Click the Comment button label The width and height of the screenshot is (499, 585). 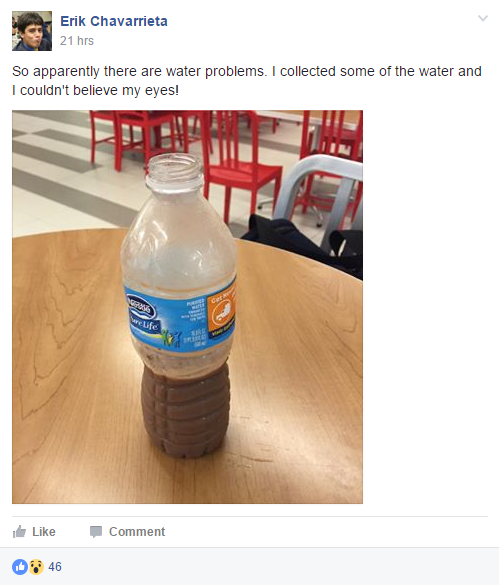pyautogui.click(x=137, y=532)
